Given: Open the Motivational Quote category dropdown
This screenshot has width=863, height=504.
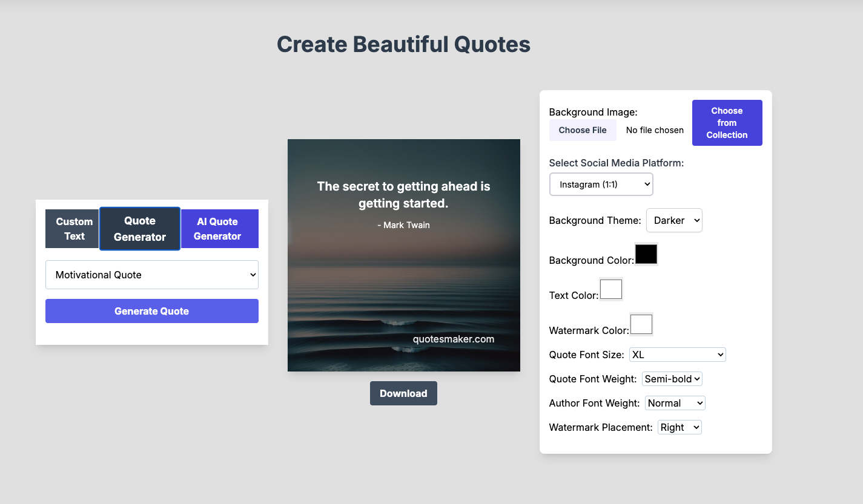Looking at the screenshot, I should (x=151, y=275).
